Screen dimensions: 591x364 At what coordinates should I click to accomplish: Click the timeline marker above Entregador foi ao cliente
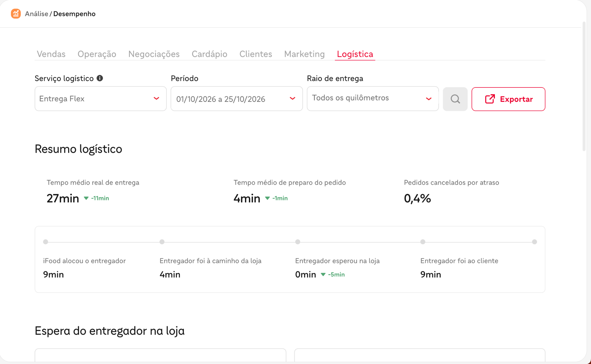tap(423, 242)
